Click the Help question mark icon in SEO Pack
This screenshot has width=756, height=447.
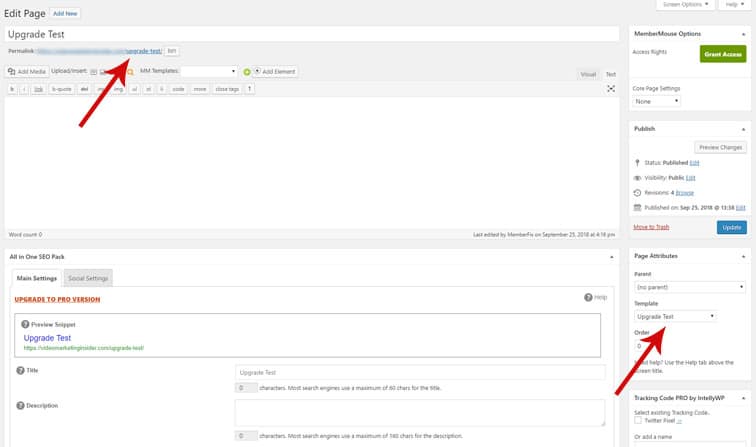588,297
